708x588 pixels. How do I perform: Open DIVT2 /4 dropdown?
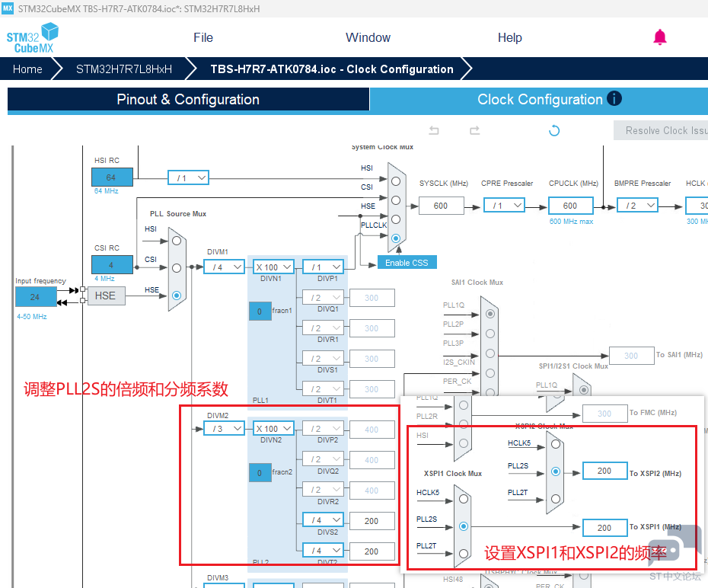pyautogui.click(x=323, y=551)
